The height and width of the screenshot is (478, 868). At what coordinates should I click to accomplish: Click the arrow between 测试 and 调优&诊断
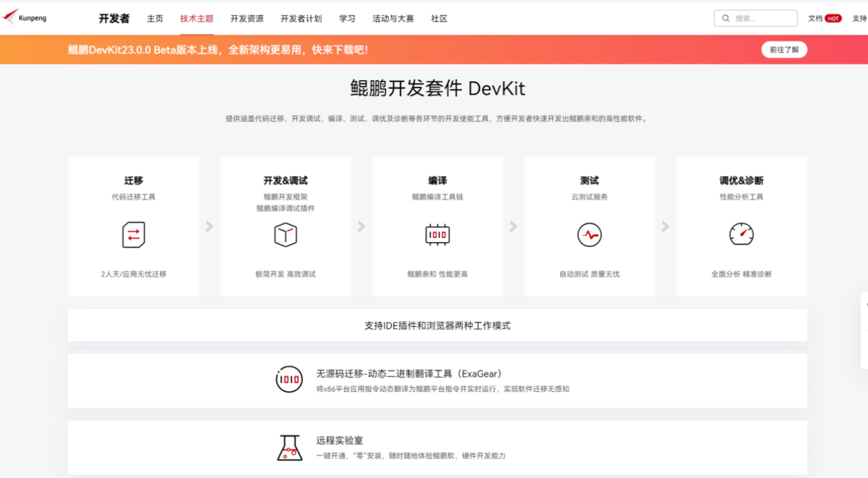click(x=665, y=226)
